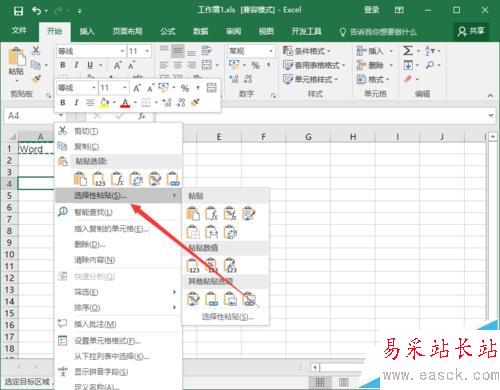Choose Smart Lookup in context menu
Screen dimensions: 500x390
[118, 212]
